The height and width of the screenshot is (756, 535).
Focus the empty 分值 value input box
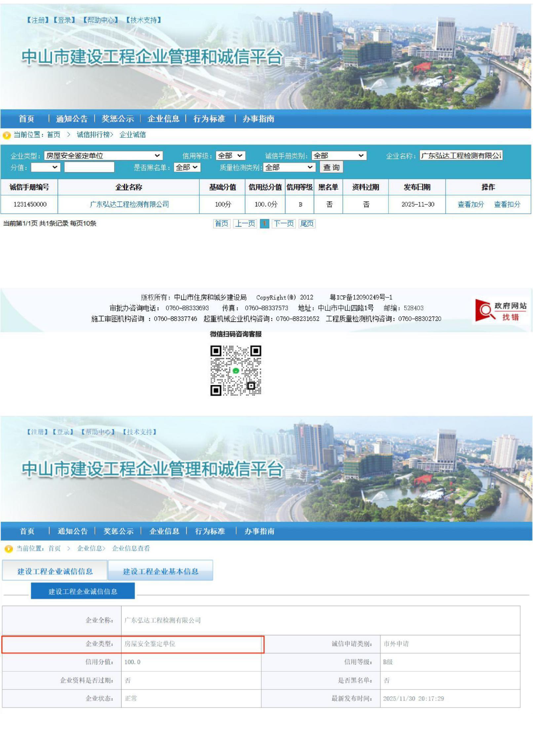[89, 167]
